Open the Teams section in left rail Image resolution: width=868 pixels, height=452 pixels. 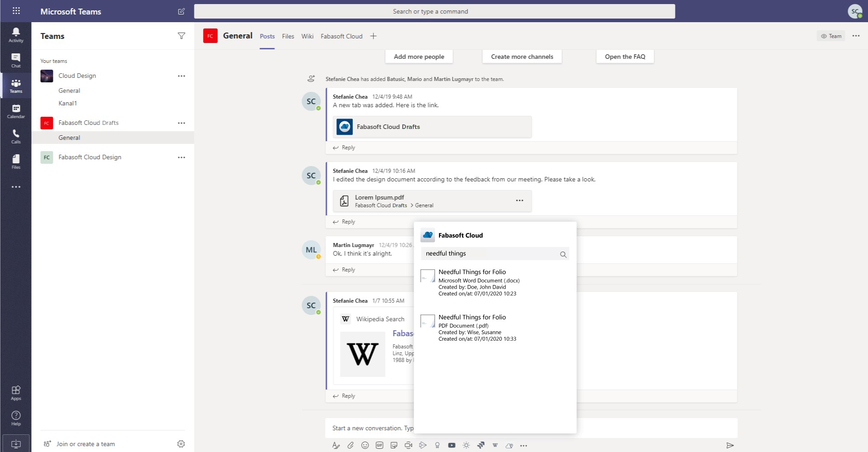16,86
